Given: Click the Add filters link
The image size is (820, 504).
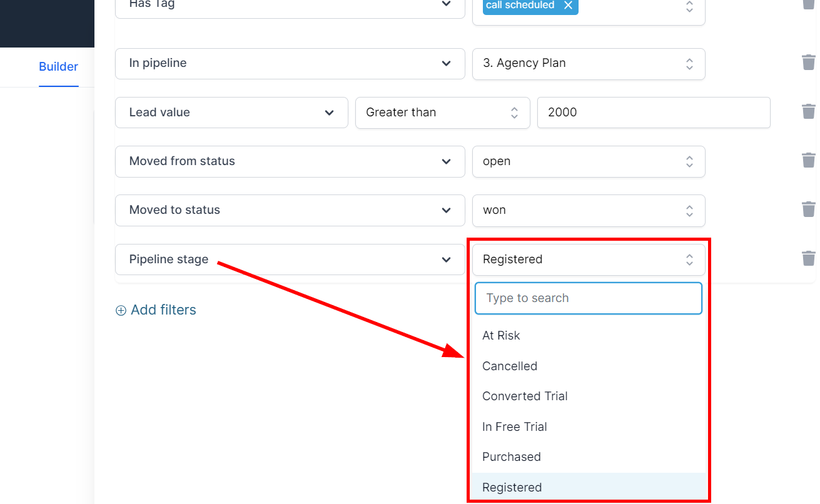Looking at the screenshot, I should coord(163,310).
